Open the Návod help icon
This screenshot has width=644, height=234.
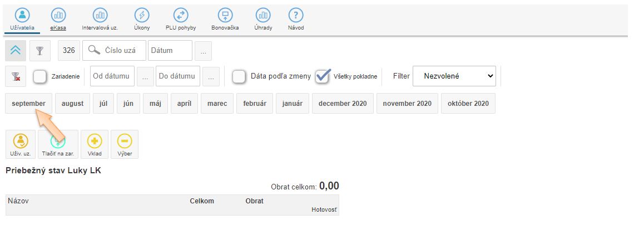click(x=295, y=16)
